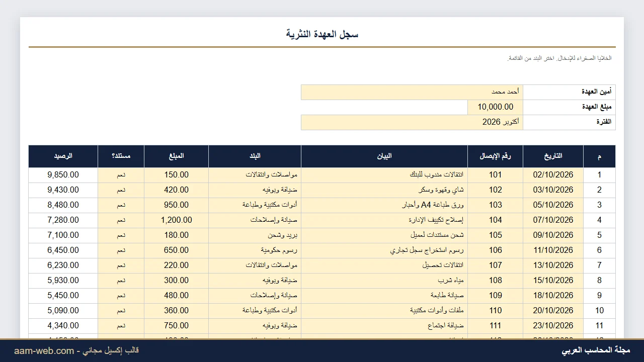Click the description "ورق طباعة A4 وأحبار"

pyautogui.click(x=384, y=205)
